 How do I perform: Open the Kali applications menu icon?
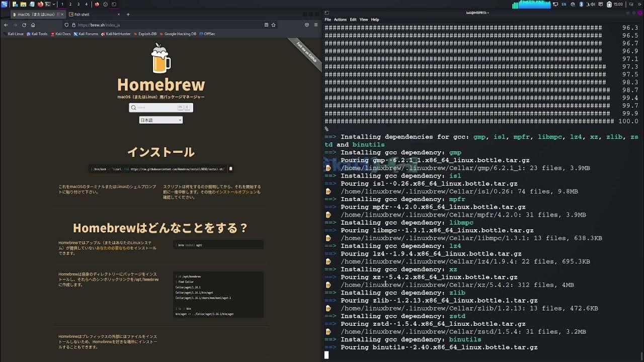(4, 4)
